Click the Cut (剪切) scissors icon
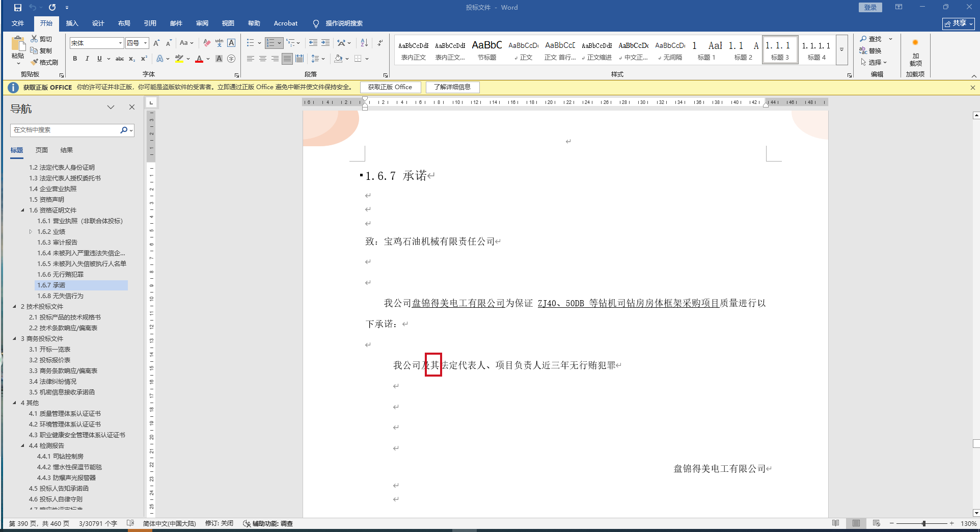 click(34, 39)
